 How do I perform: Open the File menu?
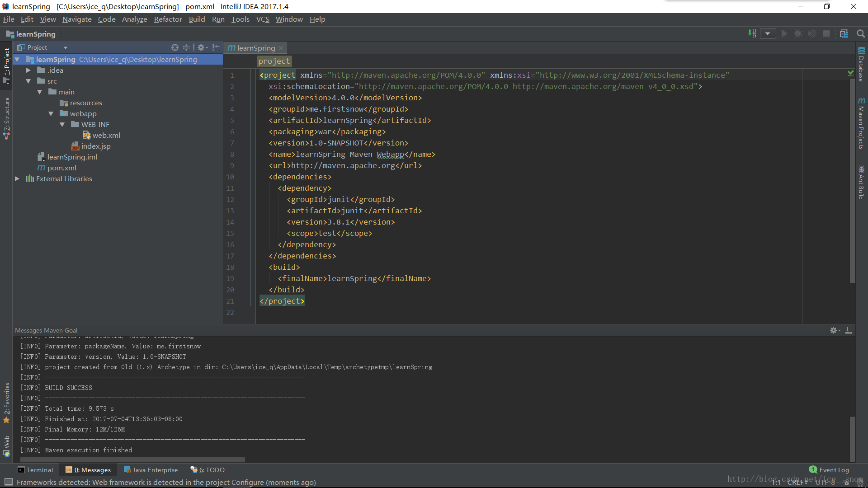click(9, 19)
